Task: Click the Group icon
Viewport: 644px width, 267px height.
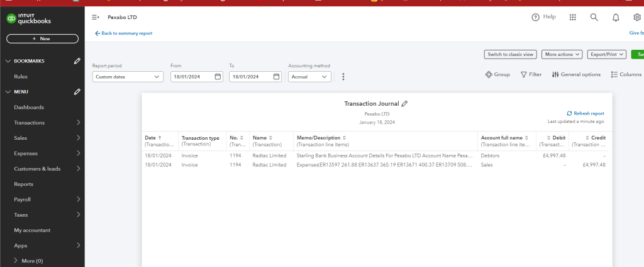Action: (x=488, y=74)
